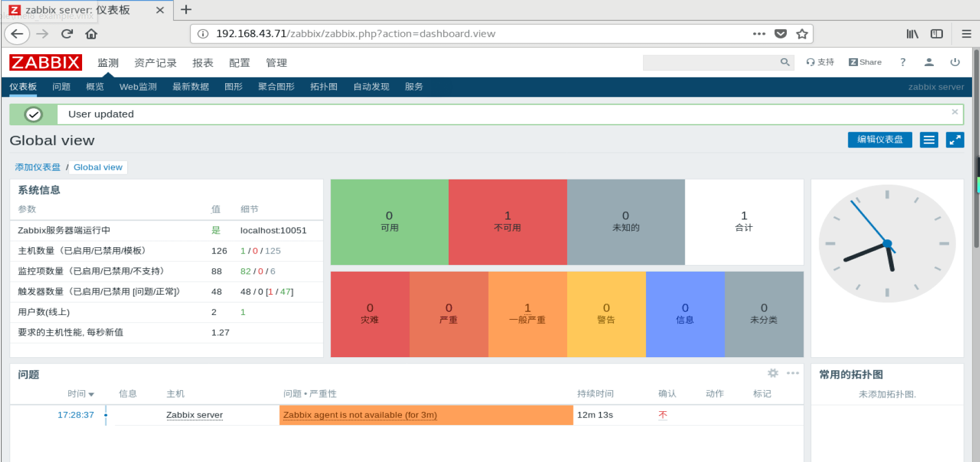Open the browser Library icon

[x=912, y=34]
